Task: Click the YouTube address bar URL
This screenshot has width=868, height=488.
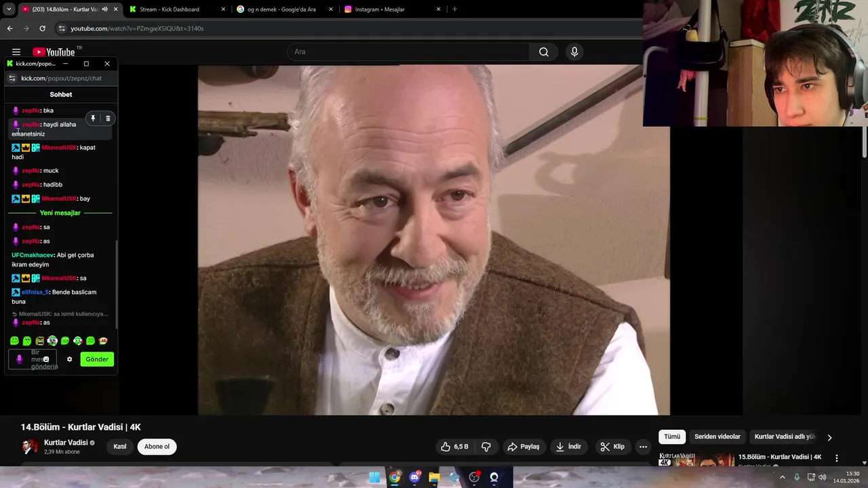Action: click(137, 28)
